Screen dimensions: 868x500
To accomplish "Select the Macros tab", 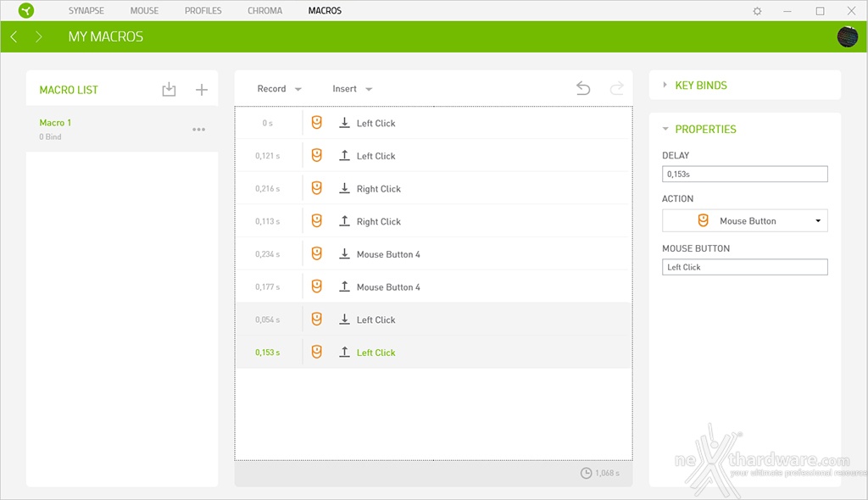I will coord(325,10).
